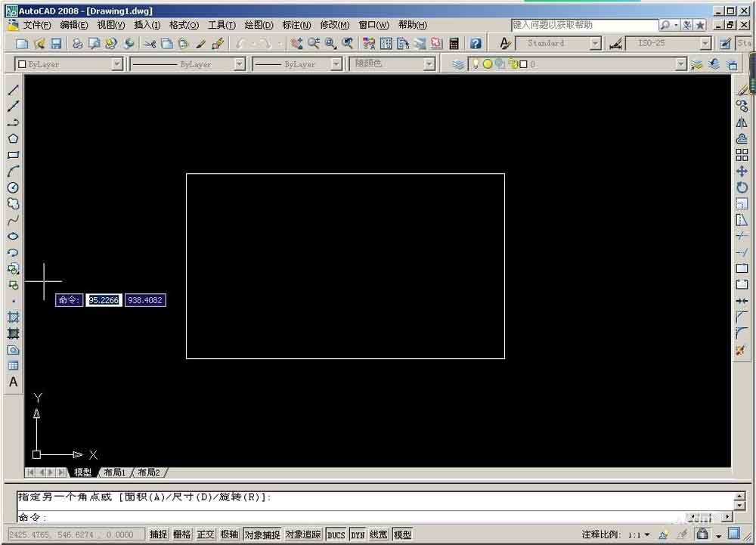Switch to the 布局1 tab
Viewport: 756px width, 545px height.
[115, 472]
